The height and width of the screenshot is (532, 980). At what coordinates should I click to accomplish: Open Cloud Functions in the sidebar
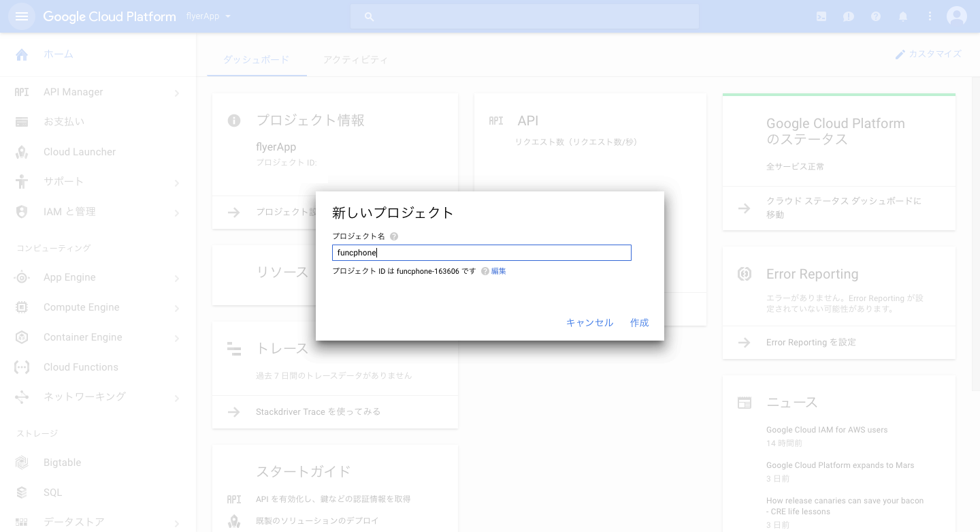tap(80, 367)
